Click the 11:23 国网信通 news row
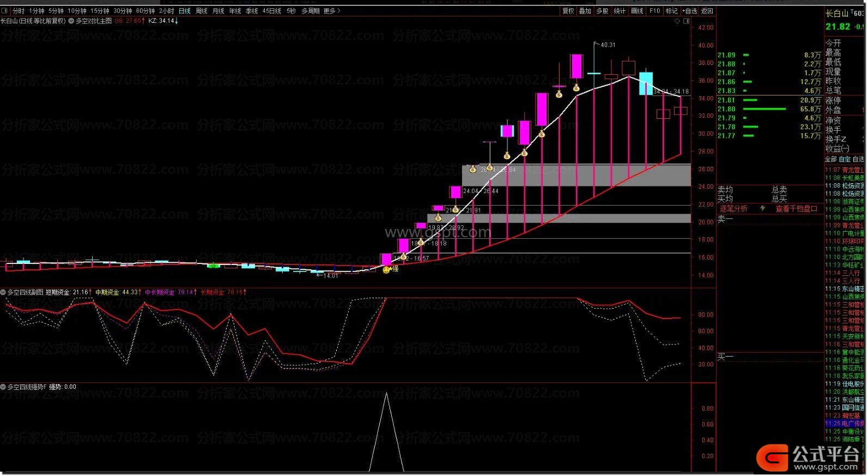 [x=845, y=407]
